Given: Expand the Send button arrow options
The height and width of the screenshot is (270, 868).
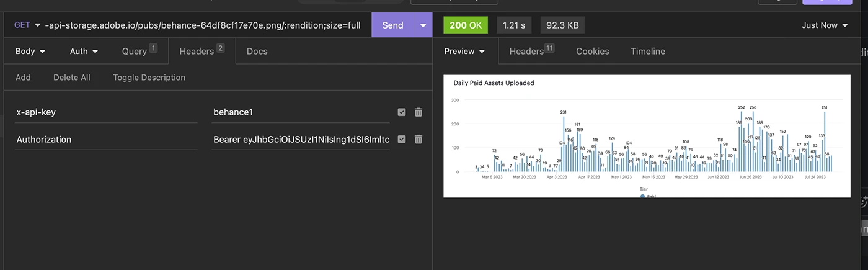Looking at the screenshot, I should (x=423, y=25).
